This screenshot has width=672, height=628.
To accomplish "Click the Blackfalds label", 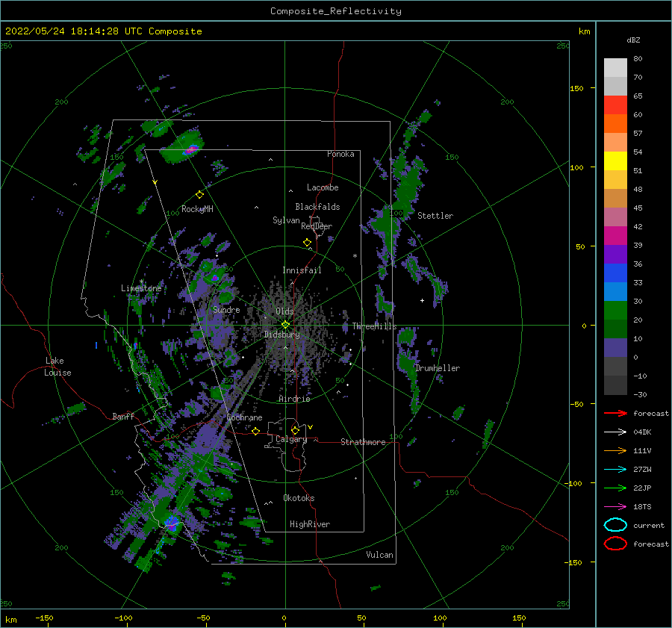I will point(317,207).
